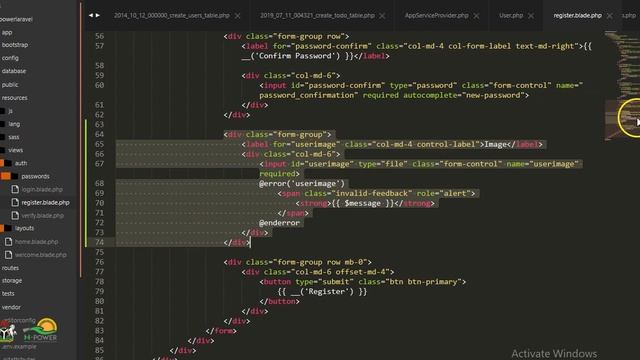Click the minimap code overview
Image resolution: width=640 pixels, height=360 pixels.
(x=622, y=86)
